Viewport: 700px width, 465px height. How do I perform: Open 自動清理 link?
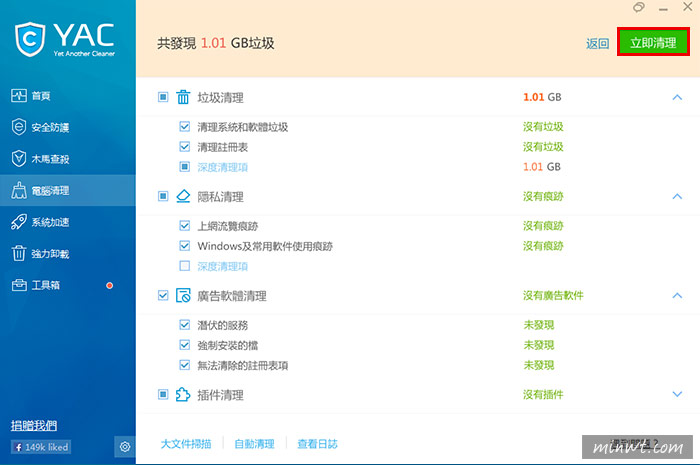[254, 444]
